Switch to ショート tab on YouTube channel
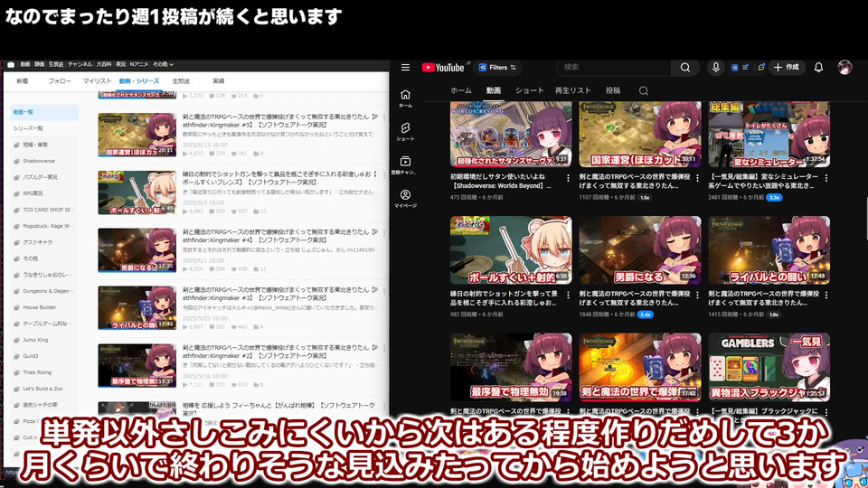868x488 pixels. pyautogui.click(x=529, y=90)
